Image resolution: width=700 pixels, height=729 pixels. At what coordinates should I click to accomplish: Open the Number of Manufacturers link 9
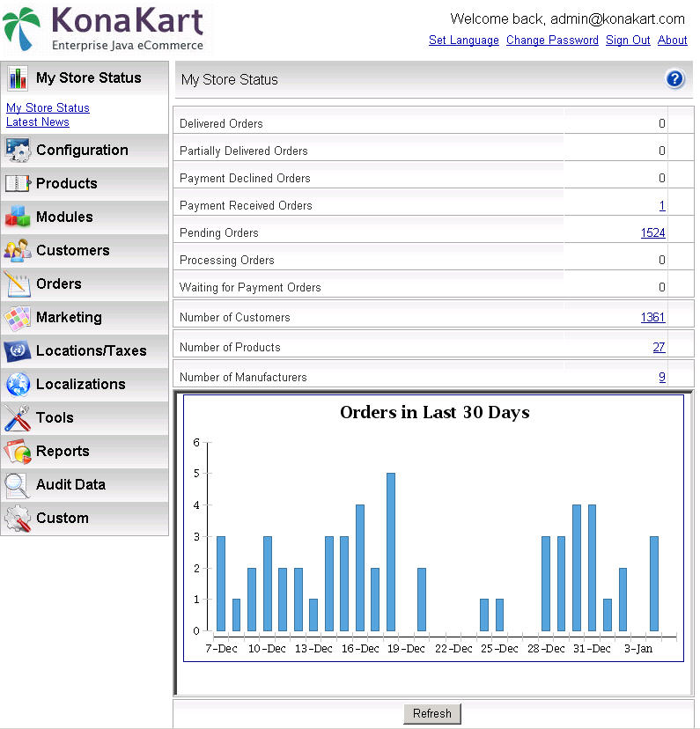point(662,377)
